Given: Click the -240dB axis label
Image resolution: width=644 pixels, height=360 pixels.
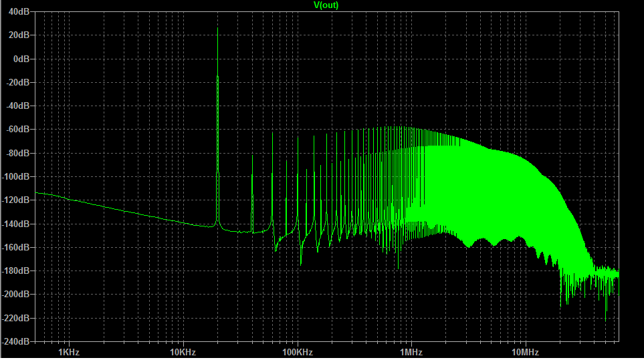Looking at the screenshot, I should 16,341.
